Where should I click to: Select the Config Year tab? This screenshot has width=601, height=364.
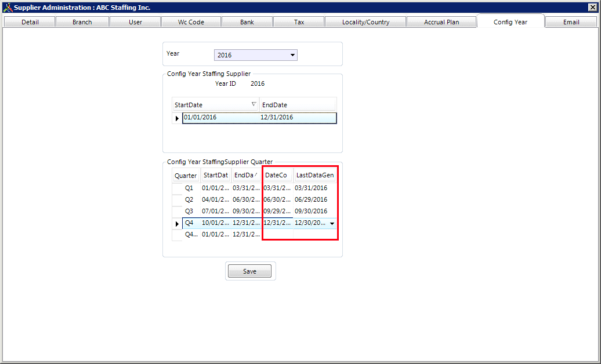510,22
